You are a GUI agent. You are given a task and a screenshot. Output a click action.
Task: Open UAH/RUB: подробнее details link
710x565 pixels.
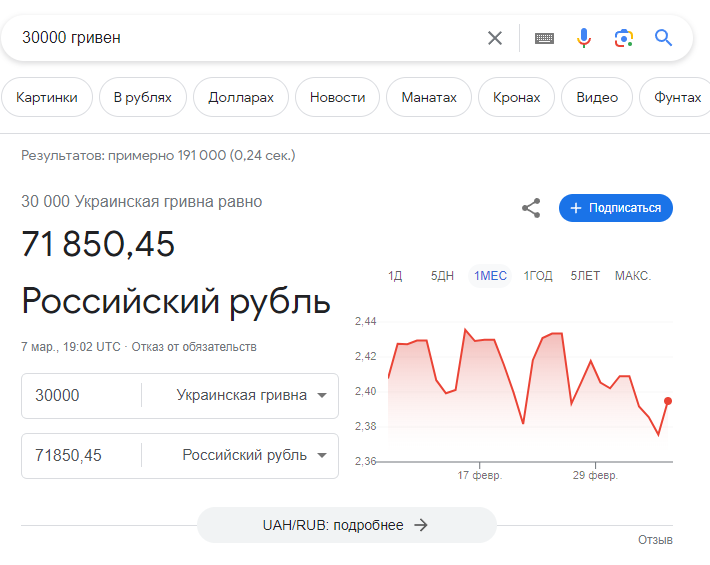[x=346, y=525]
